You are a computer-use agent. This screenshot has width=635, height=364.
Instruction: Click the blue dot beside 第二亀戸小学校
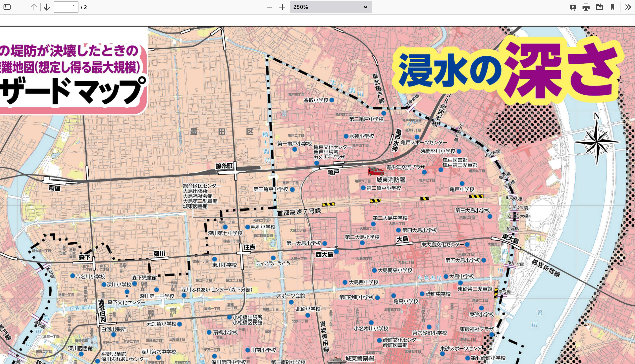tap(363, 188)
